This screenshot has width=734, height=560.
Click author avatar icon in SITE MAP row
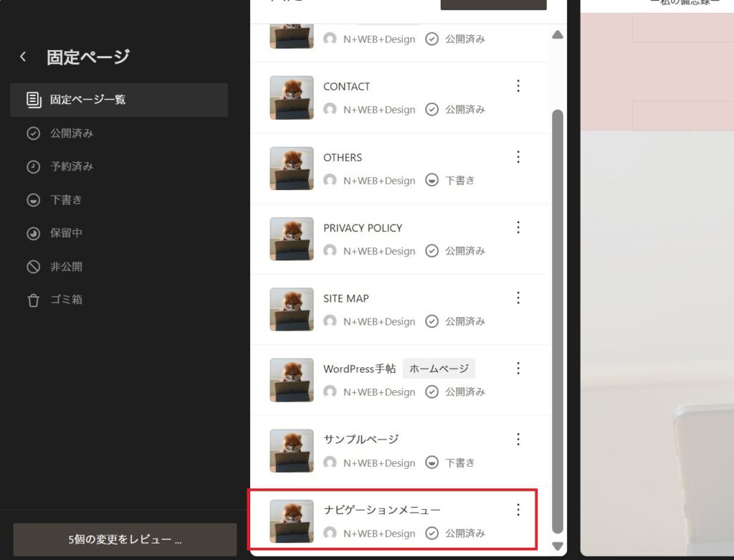coord(330,321)
